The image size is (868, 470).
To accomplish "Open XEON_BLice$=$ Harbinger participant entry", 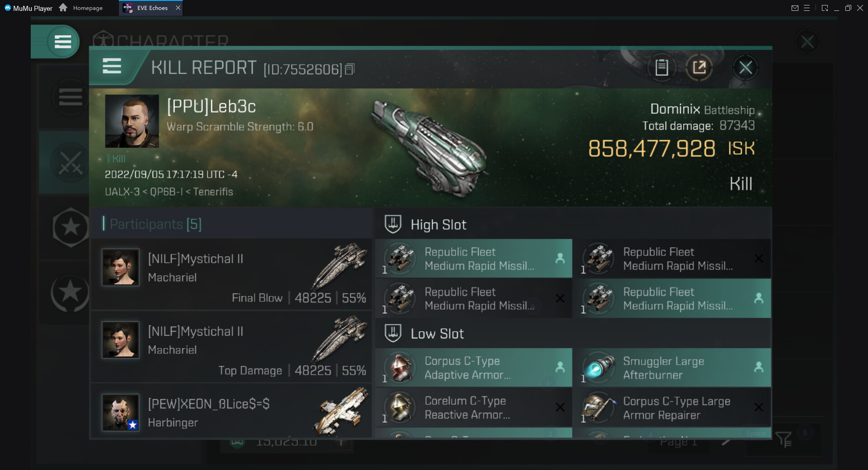I will tap(231, 413).
